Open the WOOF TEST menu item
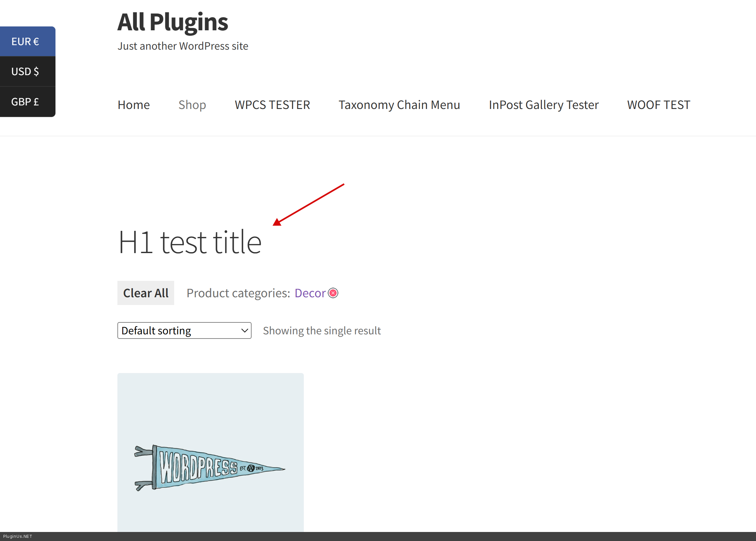 tap(658, 105)
